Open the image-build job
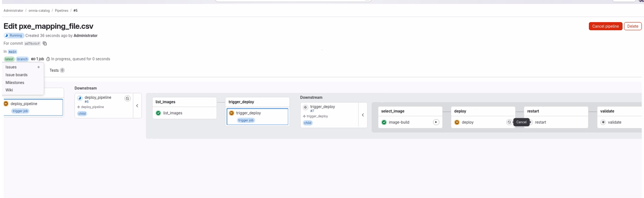644x198 pixels. point(399,122)
